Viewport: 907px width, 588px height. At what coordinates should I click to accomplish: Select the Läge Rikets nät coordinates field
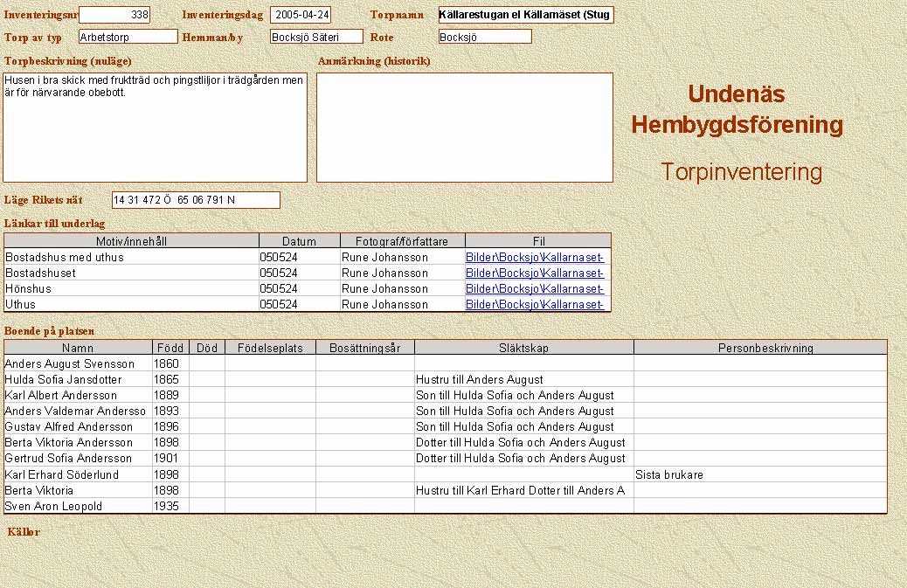196,200
